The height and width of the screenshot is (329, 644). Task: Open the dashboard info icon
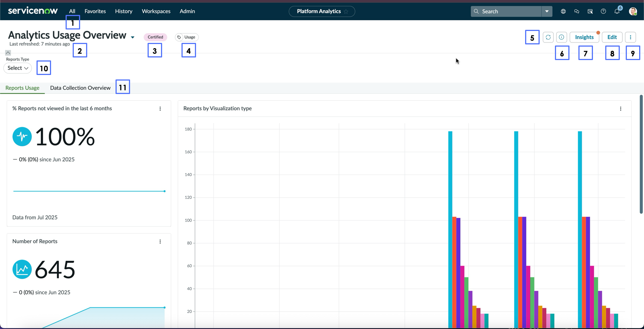pos(561,37)
